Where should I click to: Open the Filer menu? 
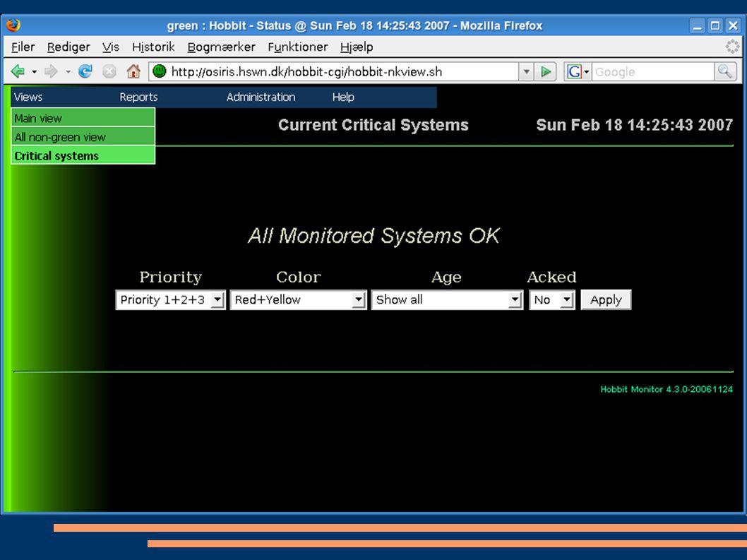click(23, 47)
